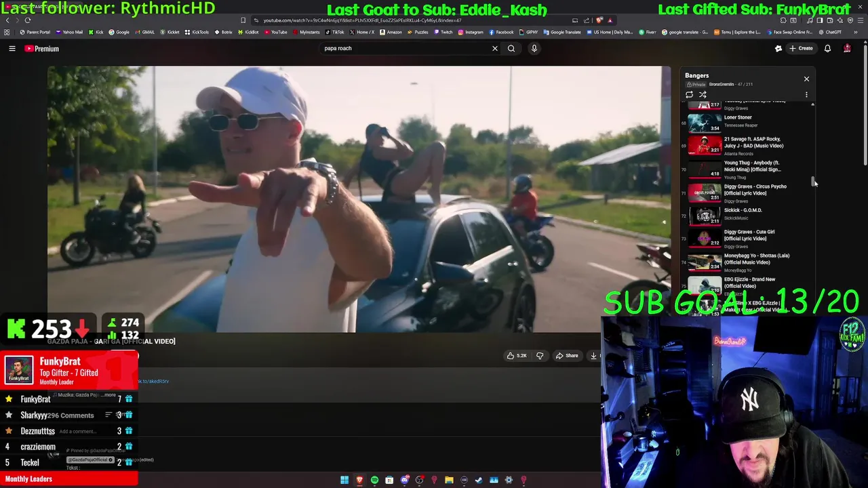
Task: Open the Parent Portal bookmark
Action: [35, 32]
